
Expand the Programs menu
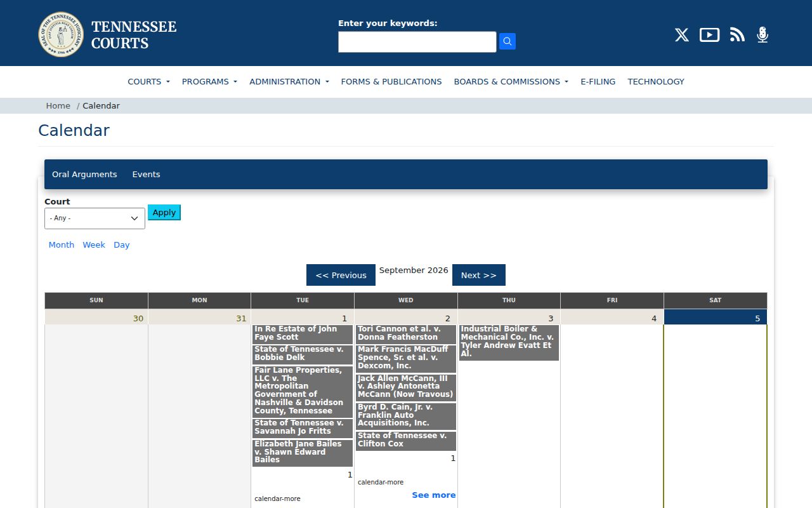[209, 81]
